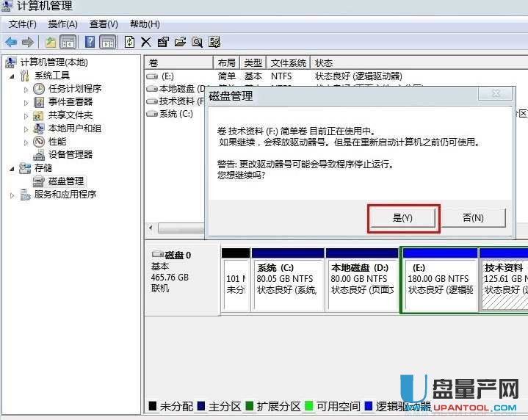
Task: Confirm with the 是(Y) button
Action: [403, 218]
